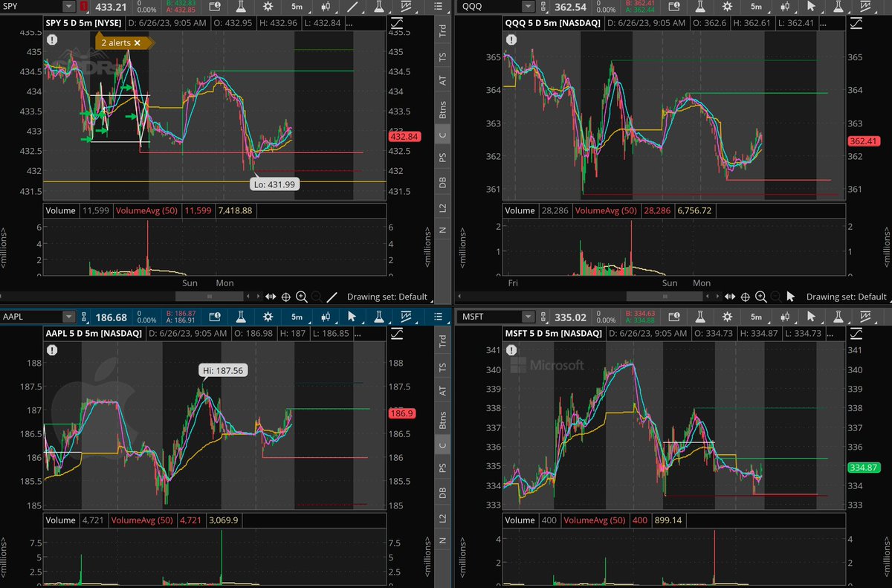Click the pan arrows icon below SPY chart
Image resolution: width=892 pixels, height=588 pixels.
[x=271, y=297]
